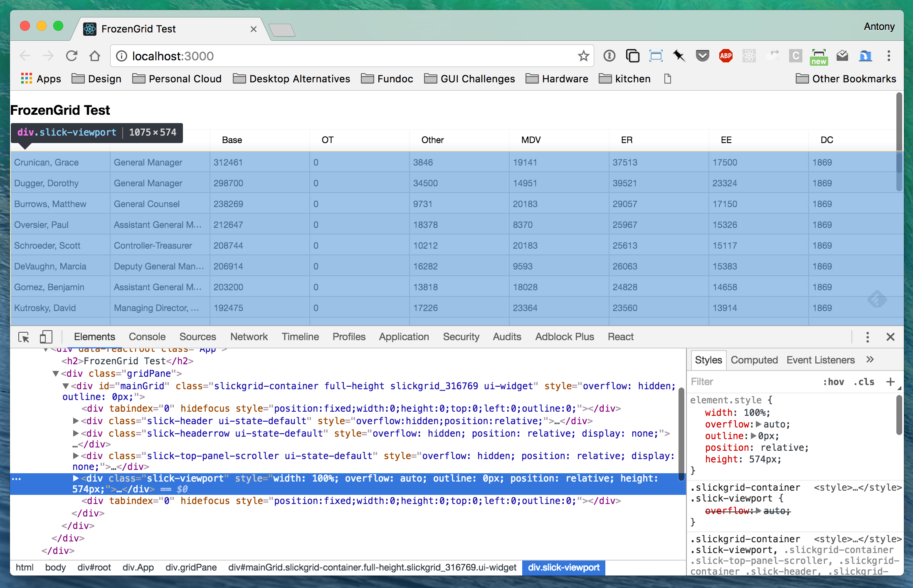Bookmark this page with star icon

pyautogui.click(x=583, y=56)
